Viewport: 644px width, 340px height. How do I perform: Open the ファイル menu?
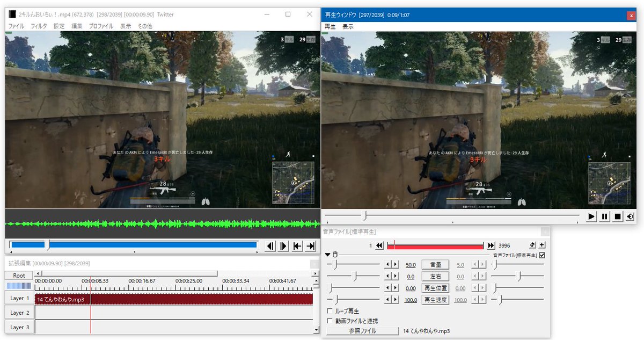tap(16, 26)
